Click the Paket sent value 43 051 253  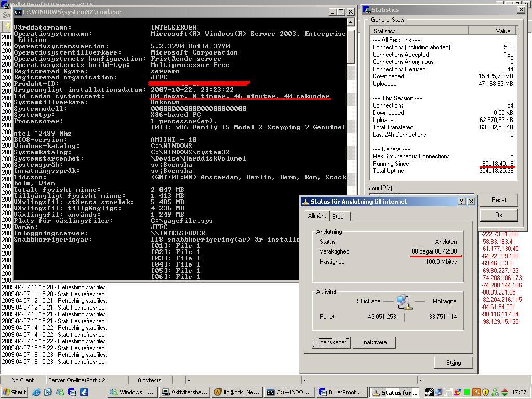tap(382, 317)
